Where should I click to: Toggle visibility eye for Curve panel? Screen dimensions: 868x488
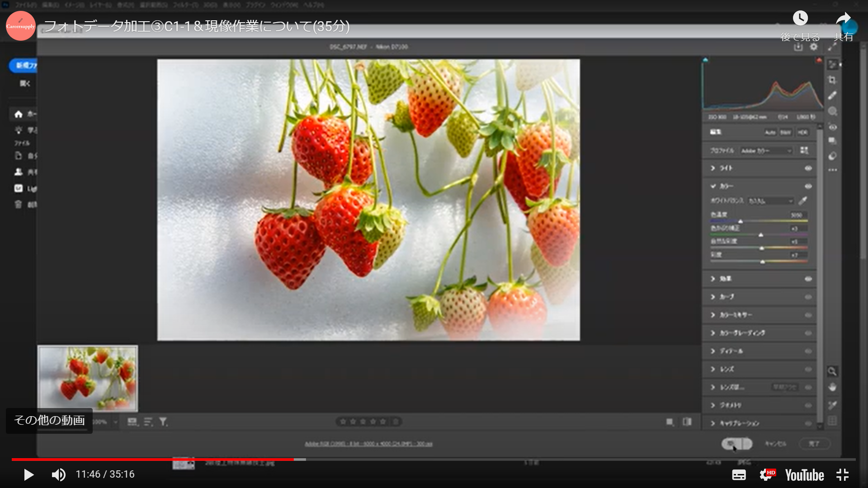click(808, 297)
